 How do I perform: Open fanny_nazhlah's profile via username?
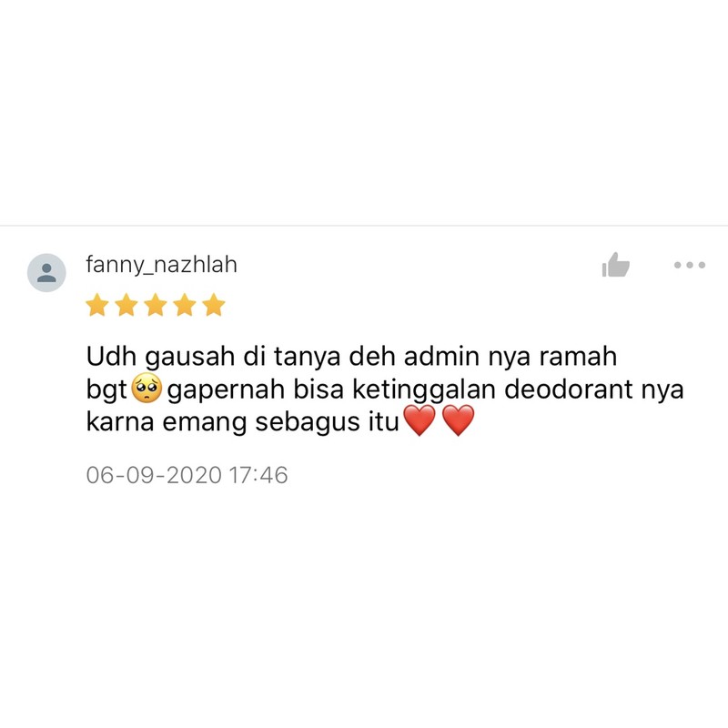tap(162, 265)
